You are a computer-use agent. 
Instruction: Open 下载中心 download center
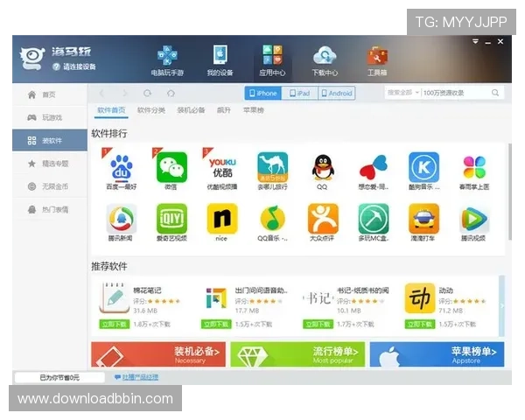[325, 60]
